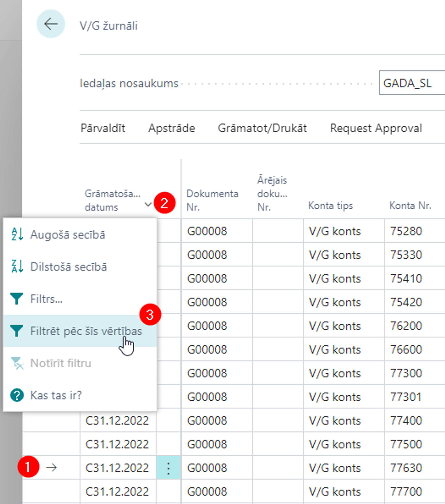
Task: Click the Notīrīt filtru crossed funnel icon
Action: click(x=17, y=363)
